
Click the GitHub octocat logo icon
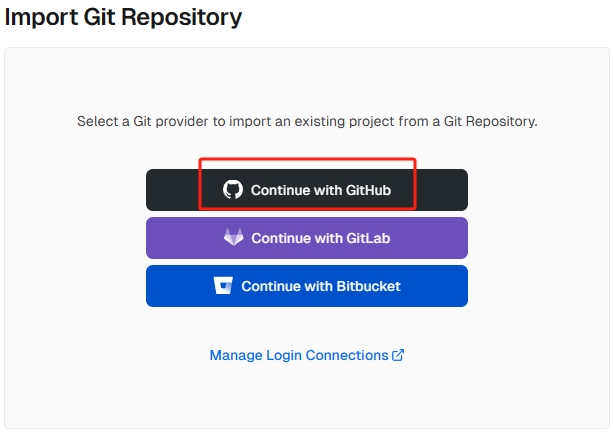232,190
